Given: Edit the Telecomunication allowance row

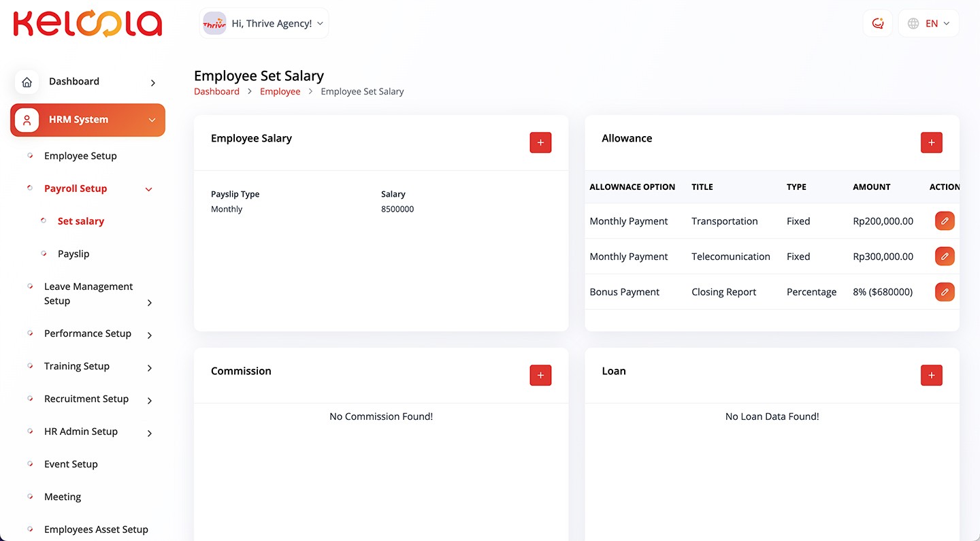Looking at the screenshot, I should (945, 257).
